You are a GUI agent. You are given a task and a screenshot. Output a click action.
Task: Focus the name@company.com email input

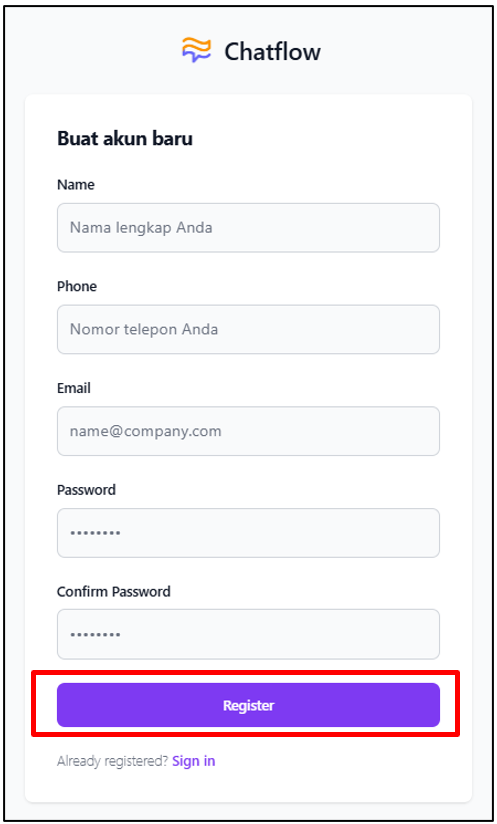pyautogui.click(x=248, y=431)
